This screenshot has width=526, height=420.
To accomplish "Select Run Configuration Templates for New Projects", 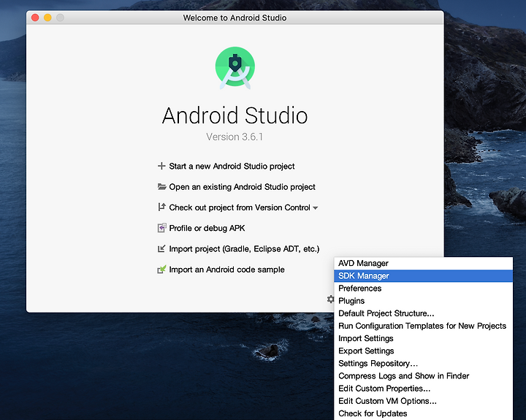I will point(423,326).
